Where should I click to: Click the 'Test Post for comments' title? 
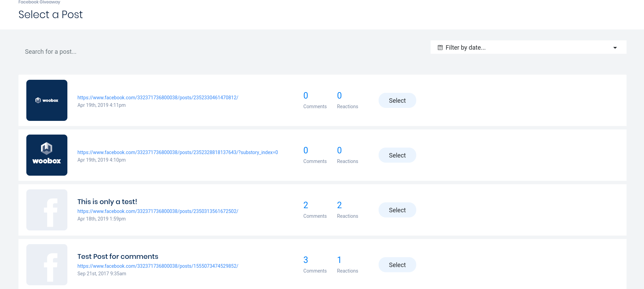tap(118, 256)
